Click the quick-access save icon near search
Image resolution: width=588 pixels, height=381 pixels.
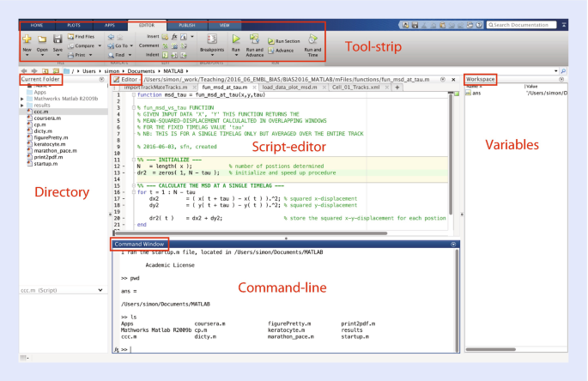pos(415,25)
